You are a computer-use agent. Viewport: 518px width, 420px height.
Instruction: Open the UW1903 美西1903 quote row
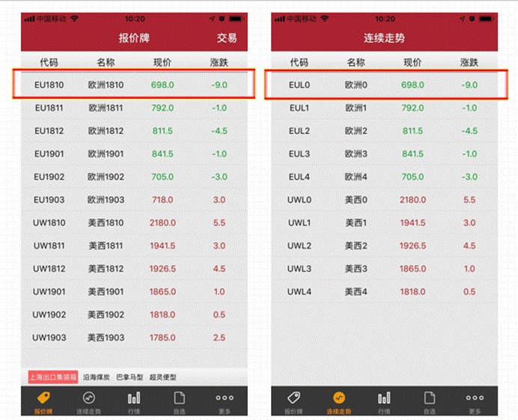pyautogui.click(x=135, y=338)
